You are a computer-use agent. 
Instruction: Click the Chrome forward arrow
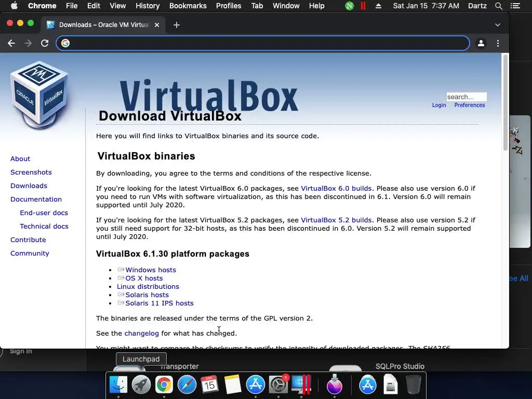pyautogui.click(x=28, y=44)
